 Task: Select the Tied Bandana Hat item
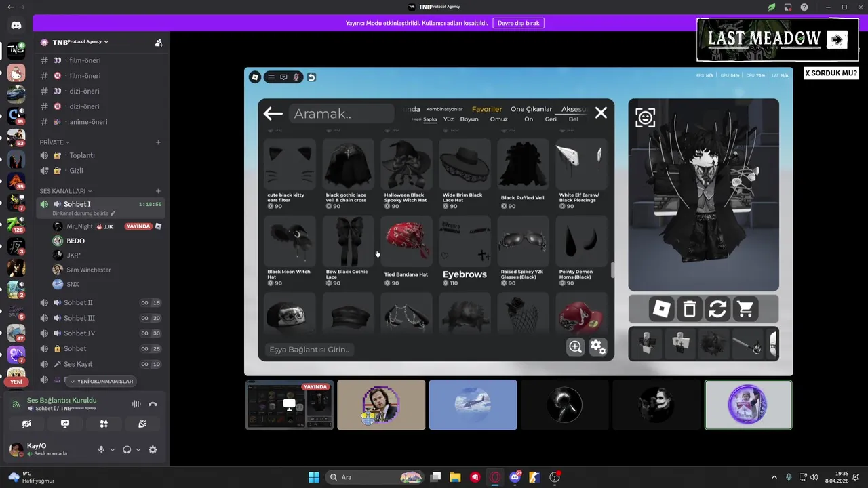(406, 251)
